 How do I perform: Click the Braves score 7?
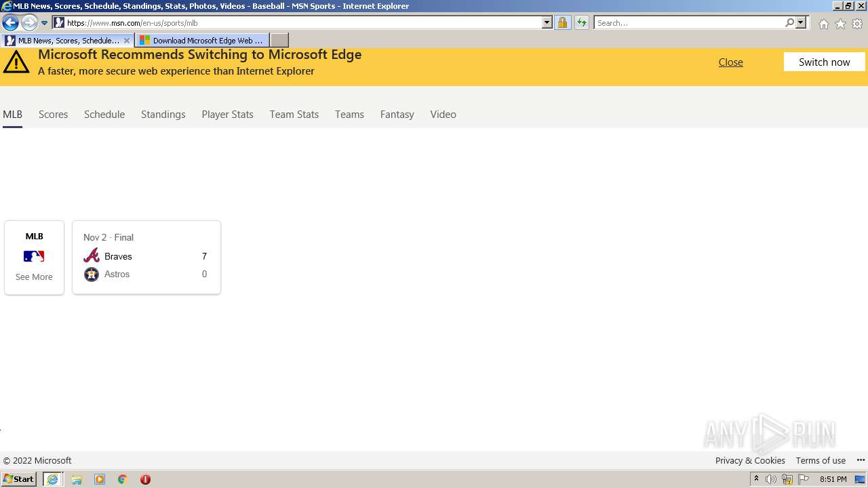204,256
